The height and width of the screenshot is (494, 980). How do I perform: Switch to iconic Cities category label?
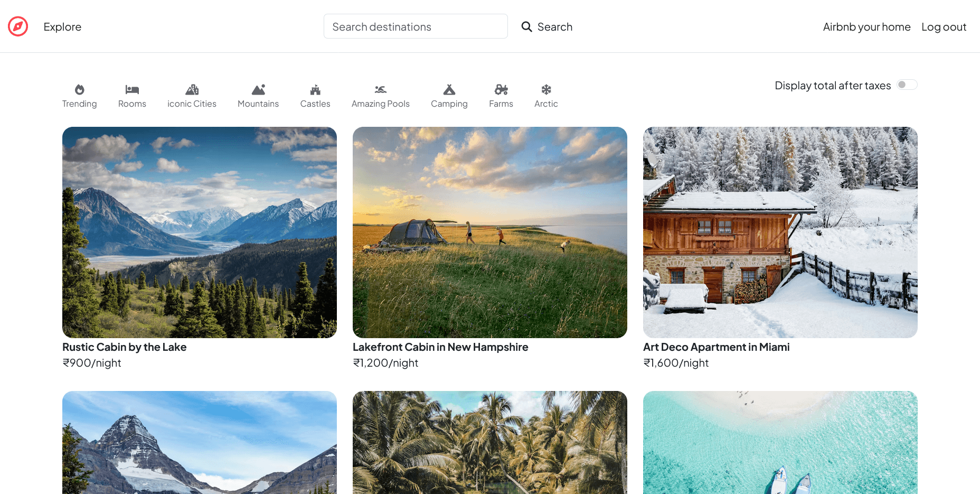(192, 104)
